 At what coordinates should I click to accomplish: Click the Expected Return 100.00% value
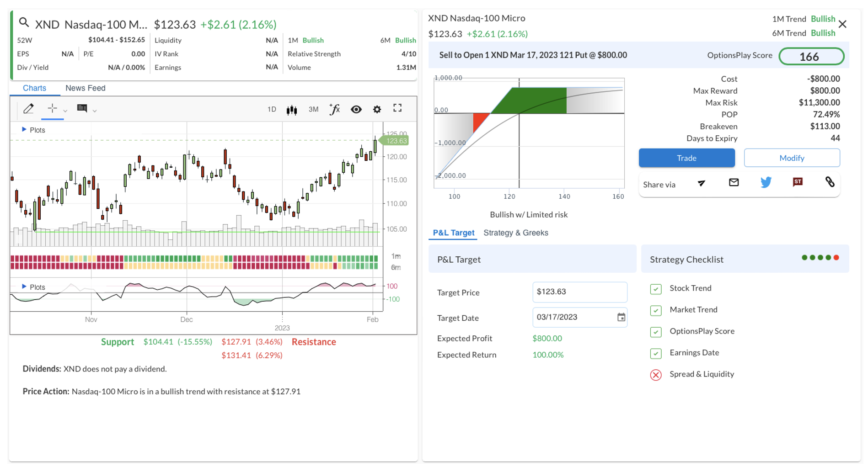[x=548, y=355]
